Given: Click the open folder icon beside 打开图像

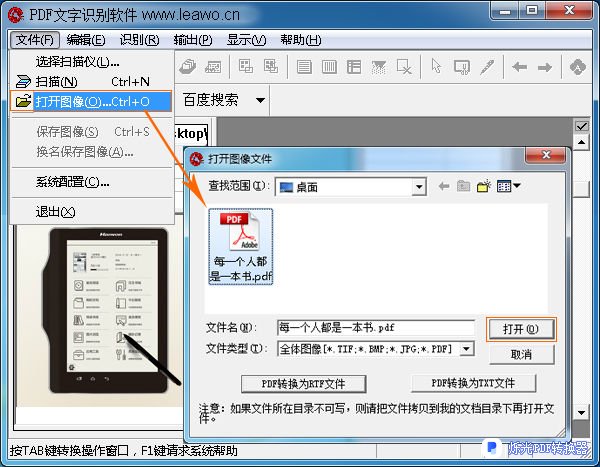Looking at the screenshot, I should (x=23, y=101).
